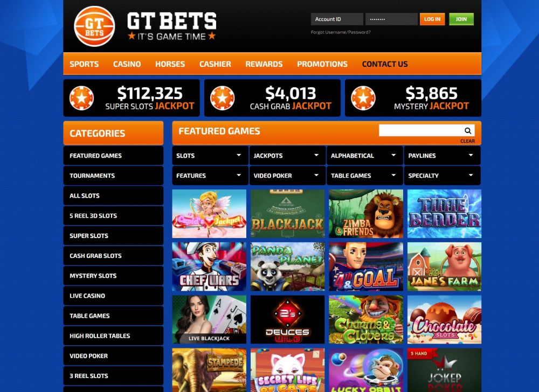Click the green Join button
539x392 pixels.
click(x=461, y=19)
